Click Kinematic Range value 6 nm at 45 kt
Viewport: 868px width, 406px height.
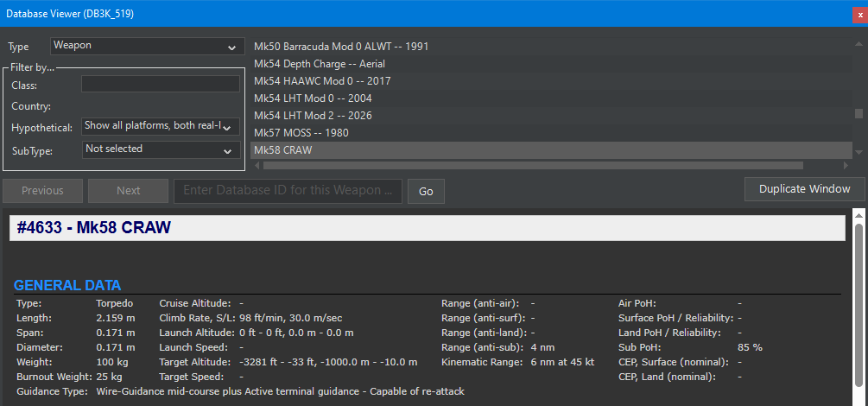pyautogui.click(x=562, y=362)
